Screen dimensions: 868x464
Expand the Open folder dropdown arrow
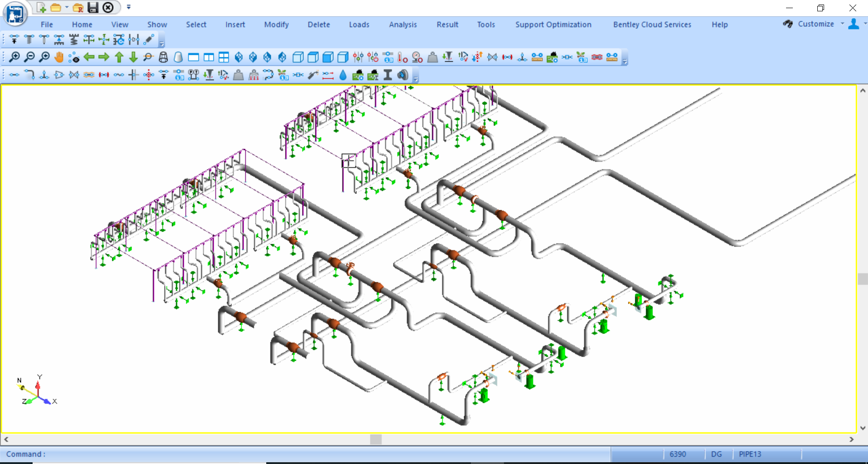point(67,7)
